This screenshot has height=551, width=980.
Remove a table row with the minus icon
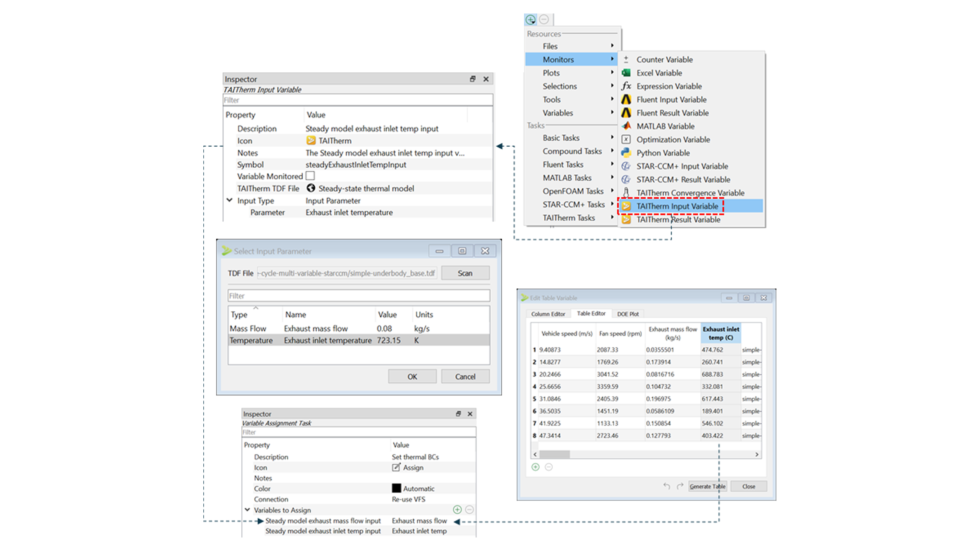click(x=549, y=467)
